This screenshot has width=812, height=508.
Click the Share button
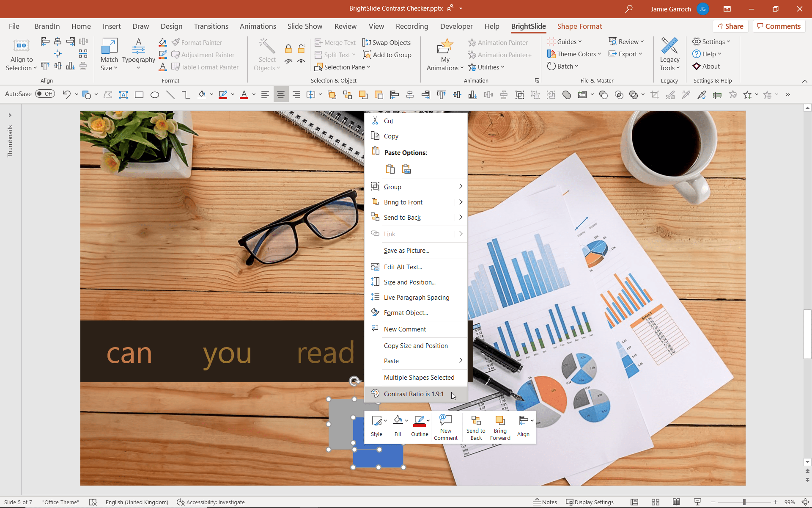pos(730,26)
